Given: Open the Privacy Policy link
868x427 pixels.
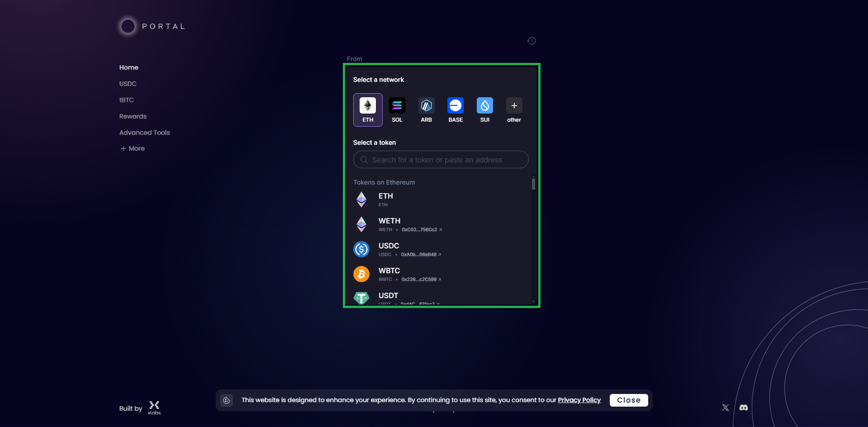Looking at the screenshot, I should pyautogui.click(x=579, y=400).
